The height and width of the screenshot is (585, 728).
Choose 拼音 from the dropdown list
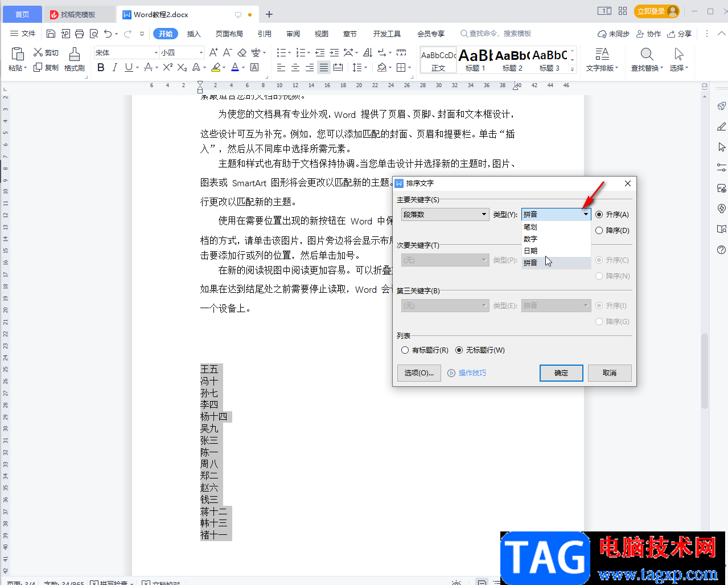[556, 263]
